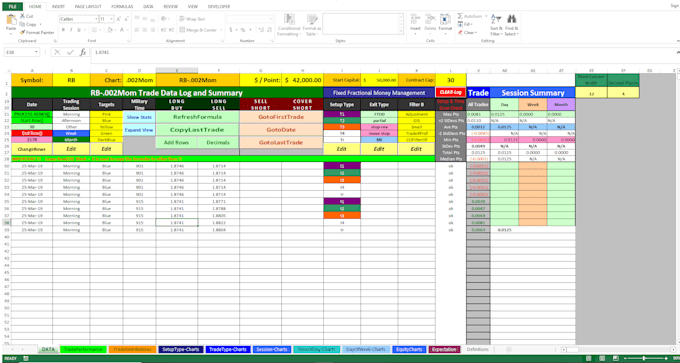This screenshot has height=363, width=680.
Task: Switch to the INSERT ribbon tab
Action: point(58,7)
